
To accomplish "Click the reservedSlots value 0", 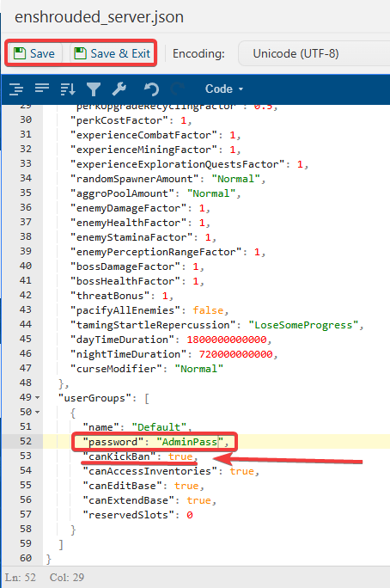I will pyautogui.click(x=190, y=515).
